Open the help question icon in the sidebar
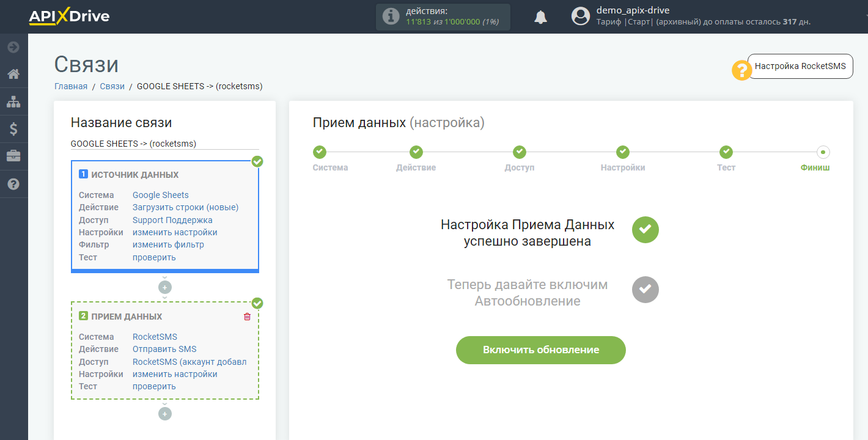Screen dimensions: 868x440 (x=13, y=184)
